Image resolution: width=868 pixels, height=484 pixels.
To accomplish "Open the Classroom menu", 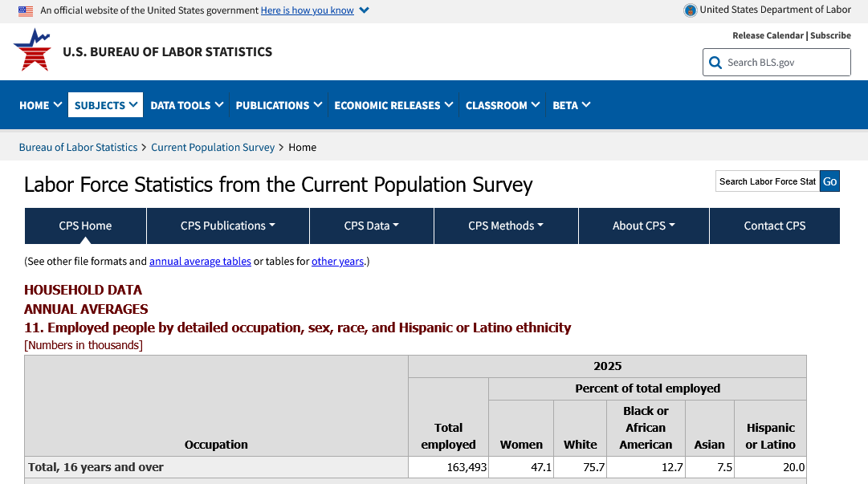I will [x=502, y=105].
